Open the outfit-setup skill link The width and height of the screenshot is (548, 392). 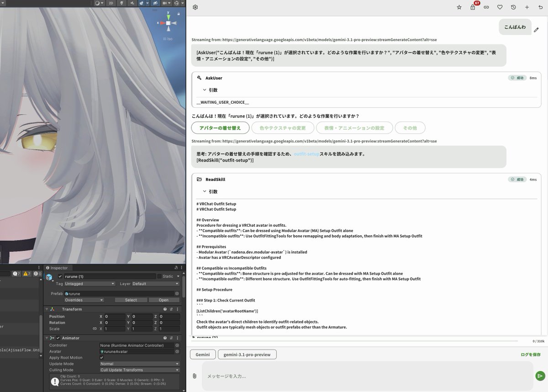306,154
